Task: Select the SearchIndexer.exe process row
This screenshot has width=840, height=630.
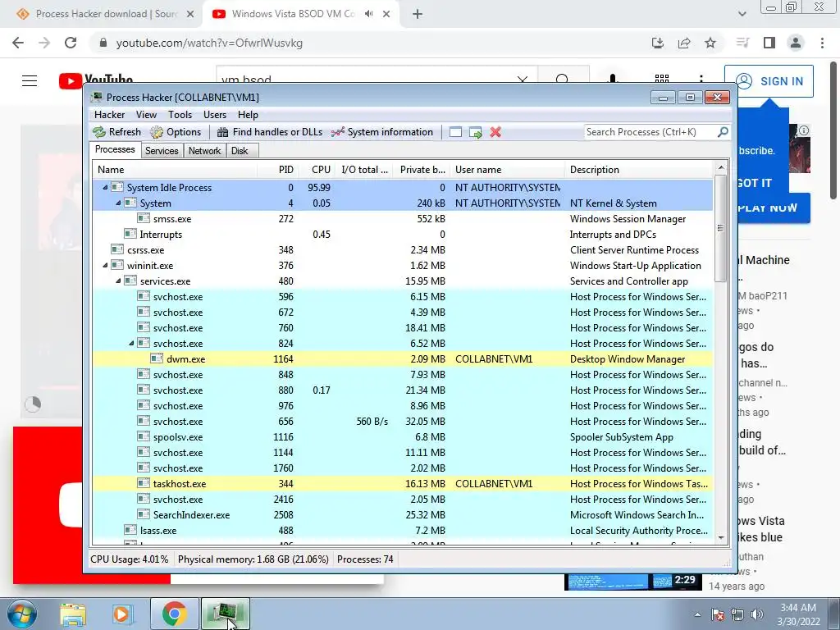Action: 403,515
